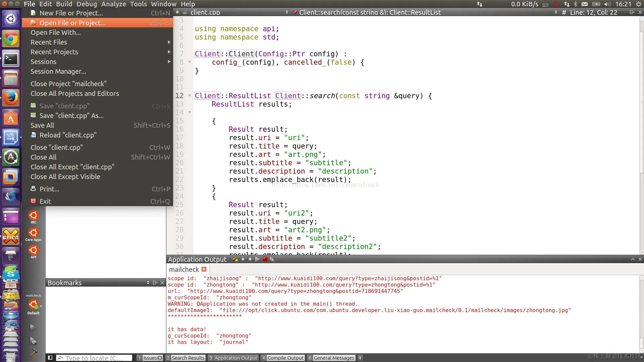Split the editor view icon
The image size is (644, 362).
pos(632,12)
